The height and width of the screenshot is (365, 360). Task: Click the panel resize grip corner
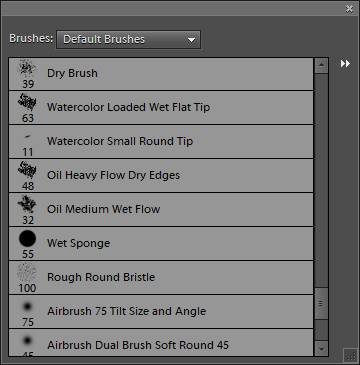pyautogui.click(x=351, y=356)
